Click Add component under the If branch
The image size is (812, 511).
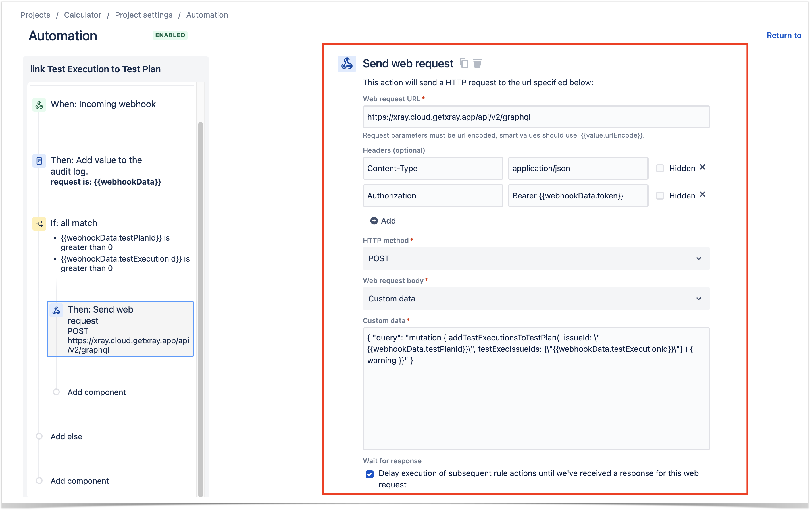tap(97, 392)
